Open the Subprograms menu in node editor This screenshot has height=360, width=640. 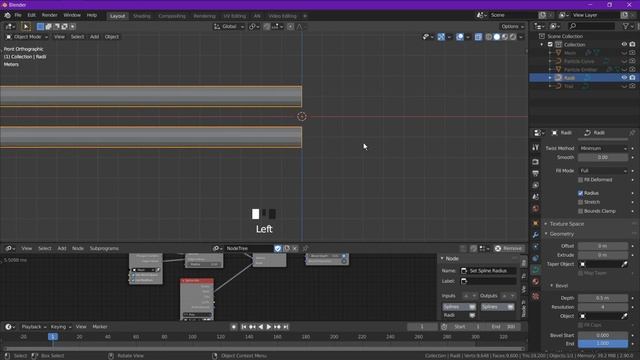pyautogui.click(x=104, y=248)
